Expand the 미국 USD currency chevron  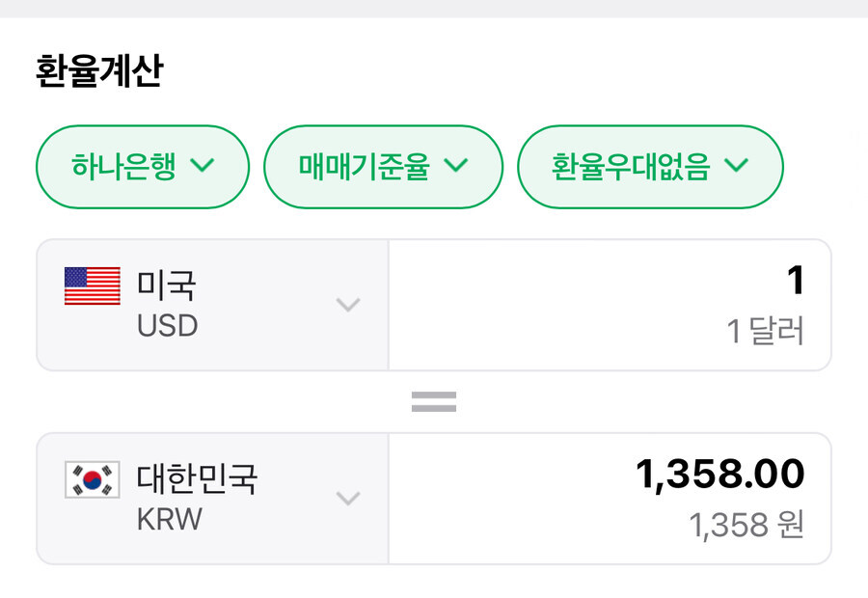pyautogui.click(x=347, y=305)
